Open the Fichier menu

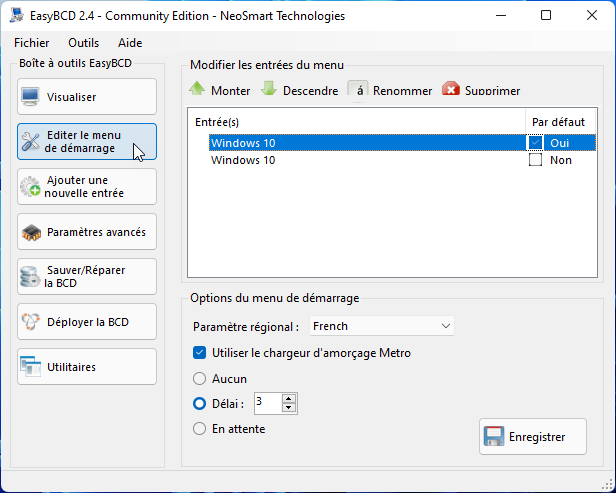32,42
